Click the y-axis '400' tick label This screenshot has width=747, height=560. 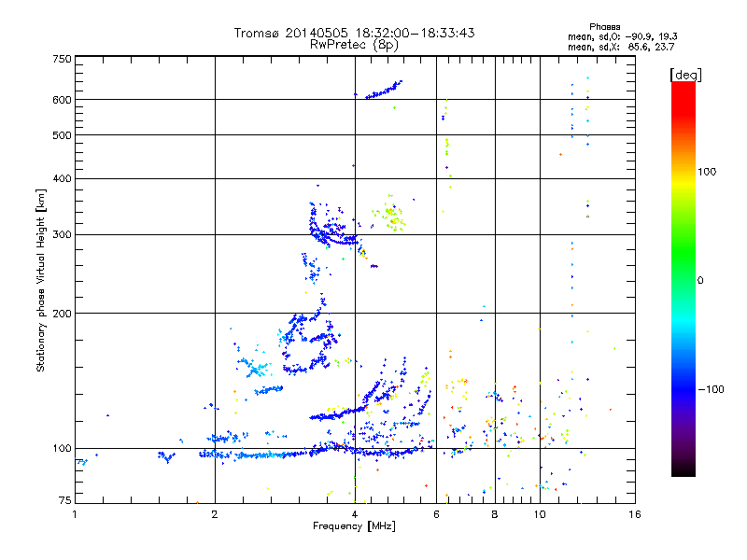(x=62, y=179)
